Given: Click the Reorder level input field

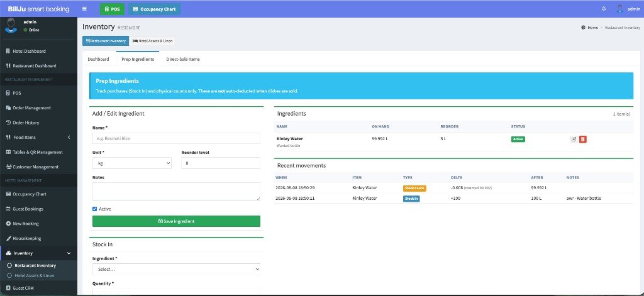Looking at the screenshot, I should 221,163.
